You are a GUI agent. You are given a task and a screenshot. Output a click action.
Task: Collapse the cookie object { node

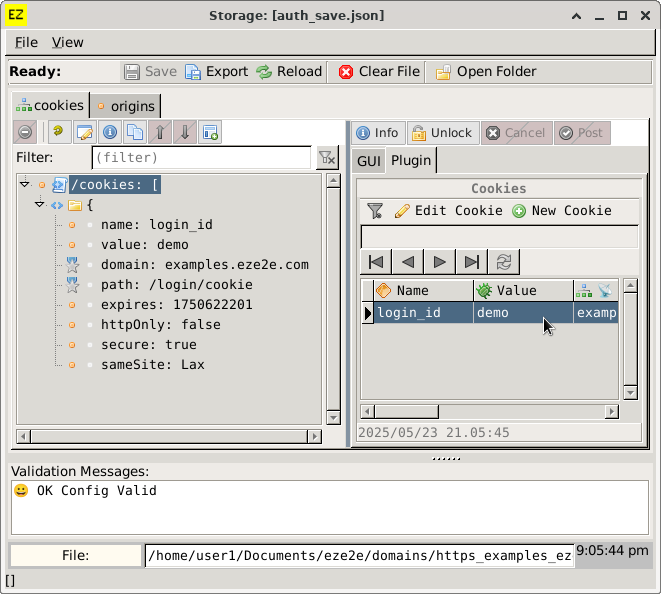40,204
